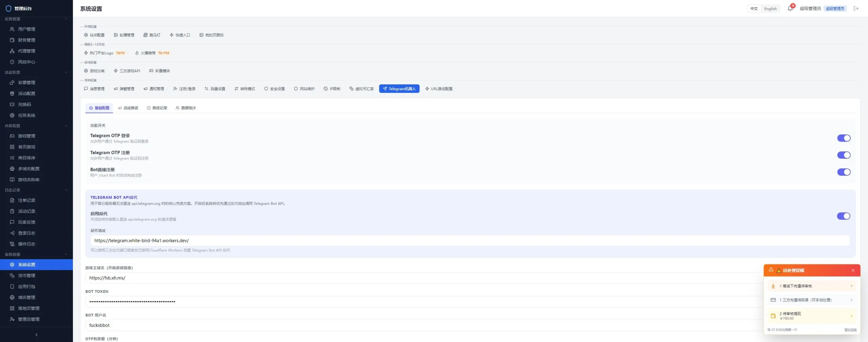Toggle the Telegram OTP 注册 switch
The width and height of the screenshot is (868, 342).
[x=844, y=155]
